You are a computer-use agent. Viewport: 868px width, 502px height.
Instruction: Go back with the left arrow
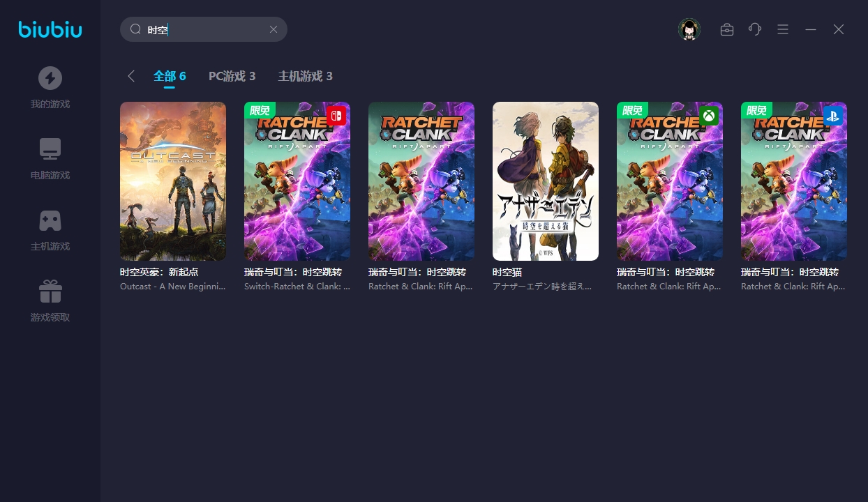pyautogui.click(x=131, y=76)
